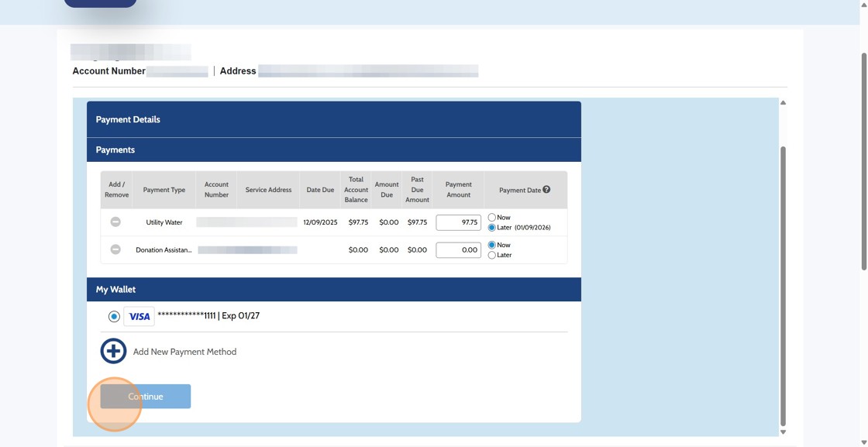Viewport: 868px width, 447px height.
Task: Select Later payment date for Donation Assistance
Action: (x=491, y=254)
